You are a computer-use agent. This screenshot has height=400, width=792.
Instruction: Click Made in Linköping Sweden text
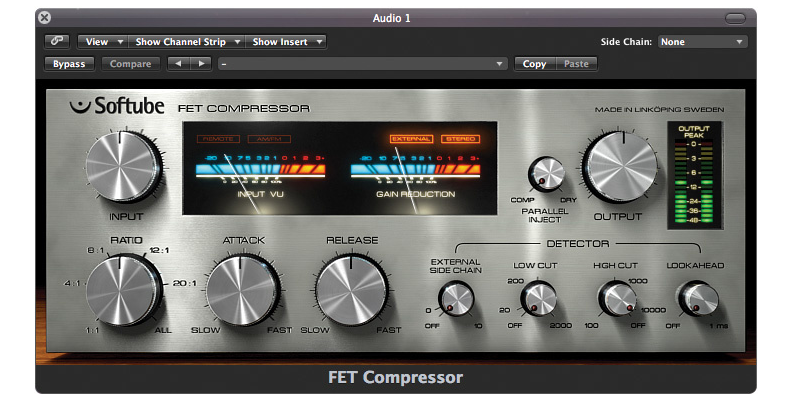click(659, 110)
